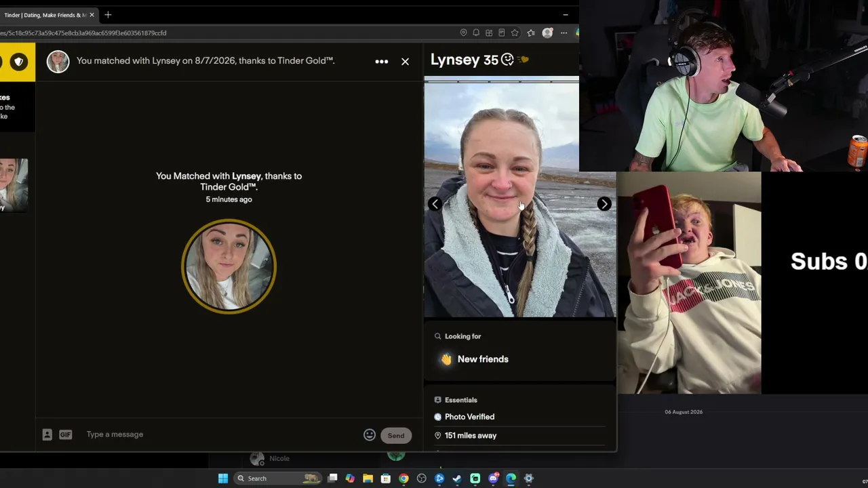Viewport: 868px width, 488px height.
Task: Click Lynsey's gold-ringed match photo
Action: (229, 266)
